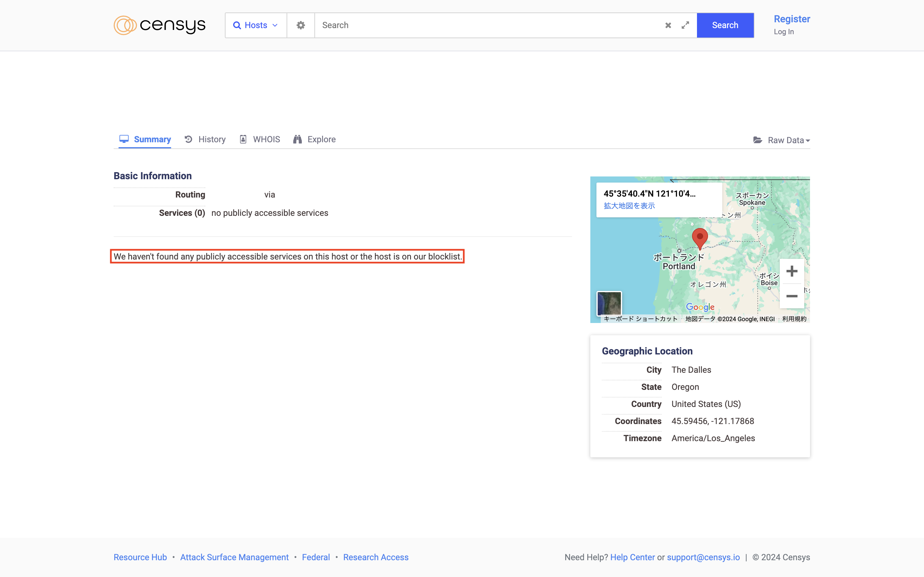Zoom out on the map

point(791,296)
